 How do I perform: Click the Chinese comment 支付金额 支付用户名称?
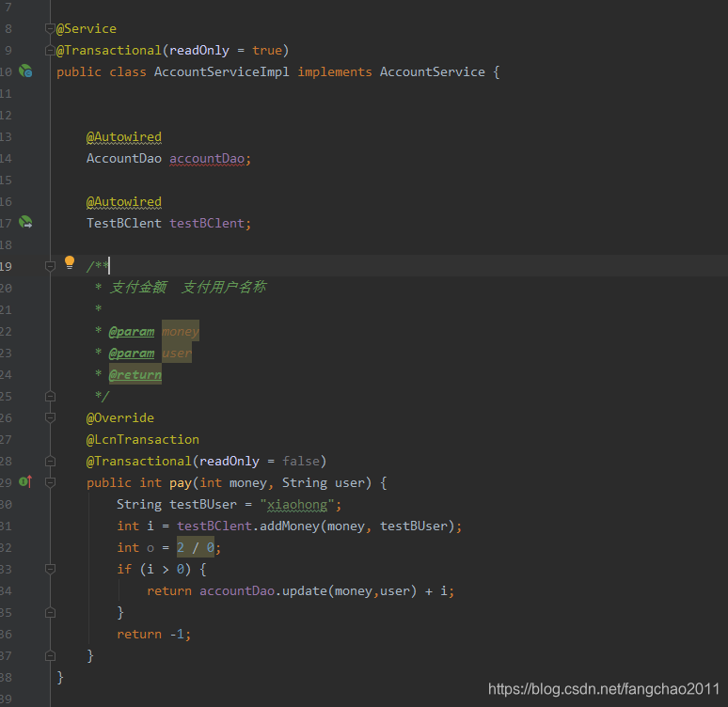coord(188,288)
